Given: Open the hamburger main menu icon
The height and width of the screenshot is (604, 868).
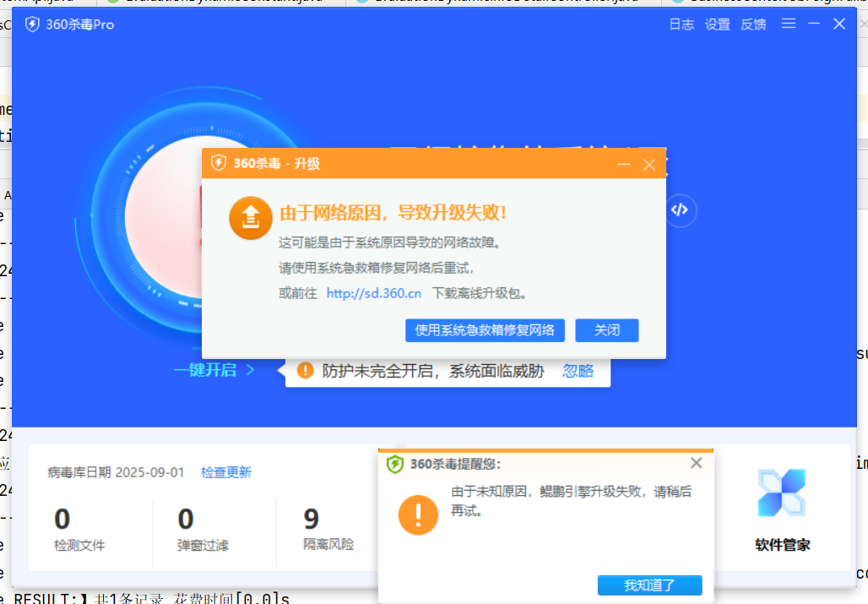Looking at the screenshot, I should coord(789,24).
